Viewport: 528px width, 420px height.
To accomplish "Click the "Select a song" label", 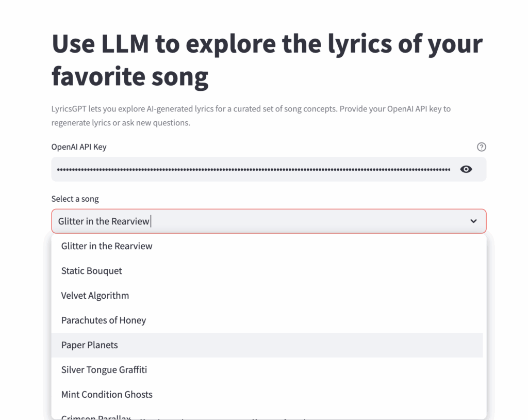I will pyautogui.click(x=75, y=199).
